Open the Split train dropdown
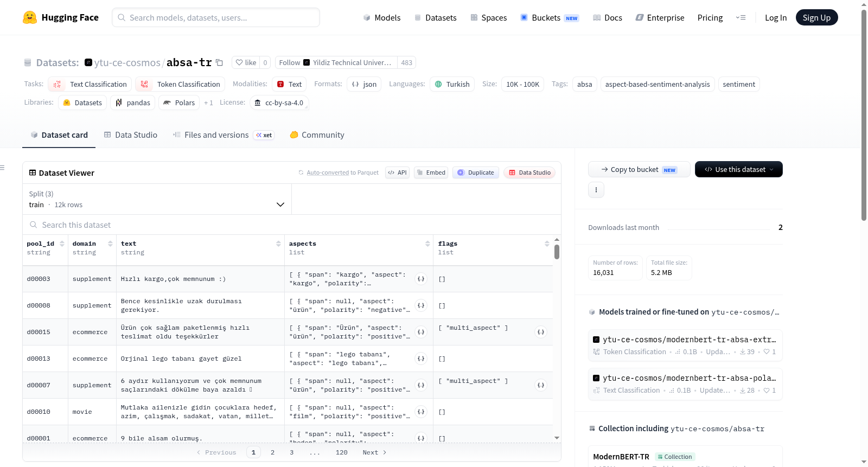 pos(157,199)
